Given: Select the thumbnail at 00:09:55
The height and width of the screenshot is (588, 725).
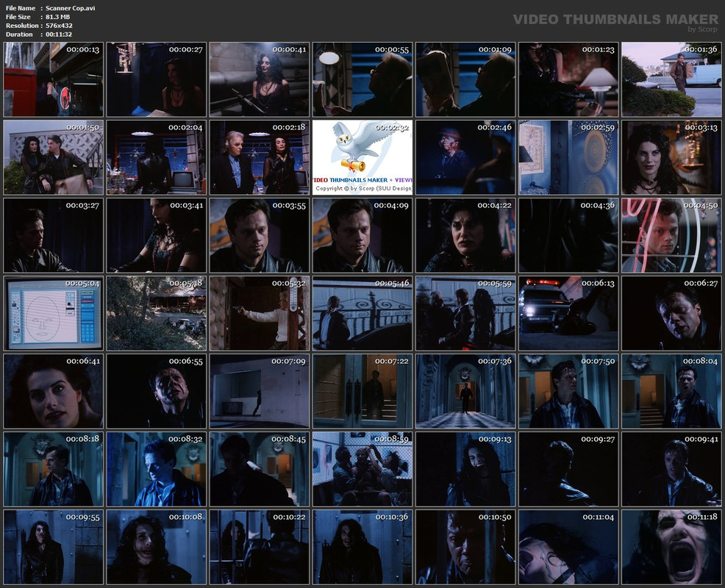Looking at the screenshot, I should pyautogui.click(x=53, y=547).
